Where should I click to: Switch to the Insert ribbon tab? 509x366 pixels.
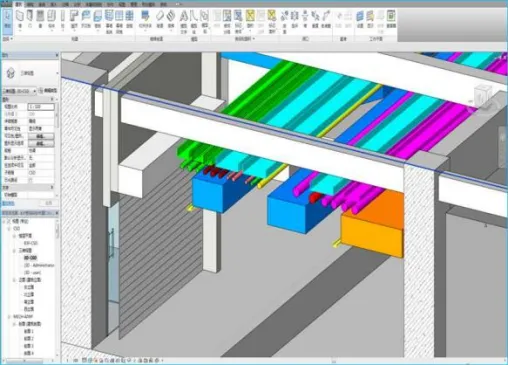(x=53, y=4)
